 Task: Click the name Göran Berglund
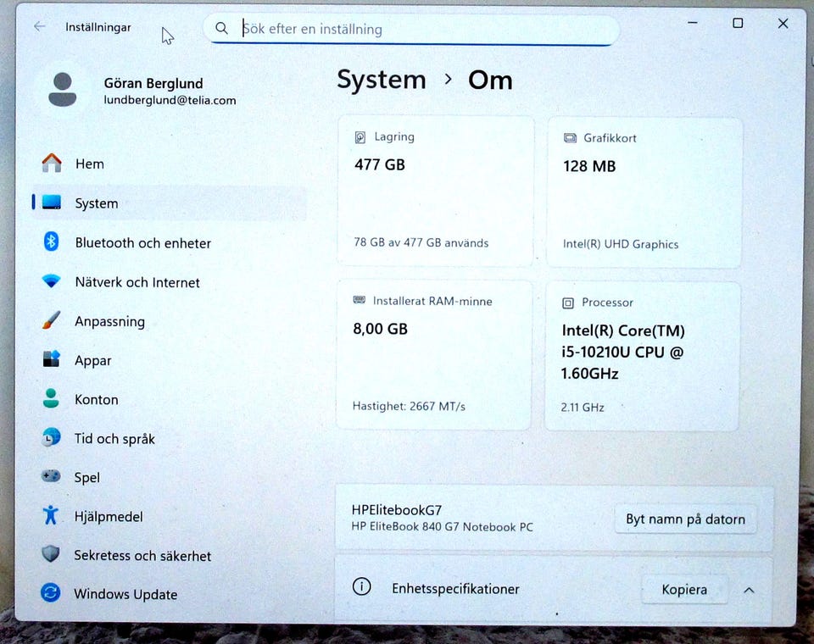(x=153, y=83)
